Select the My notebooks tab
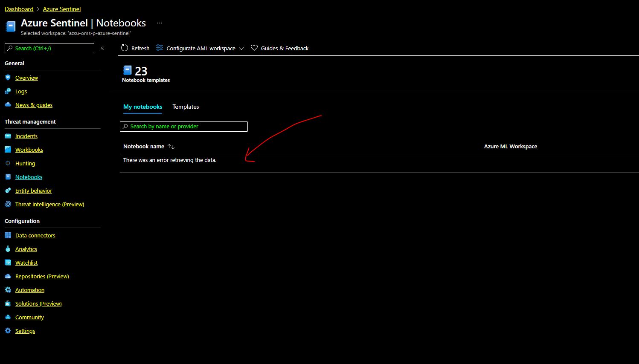Viewport: 639px width, 364px height. (x=142, y=107)
